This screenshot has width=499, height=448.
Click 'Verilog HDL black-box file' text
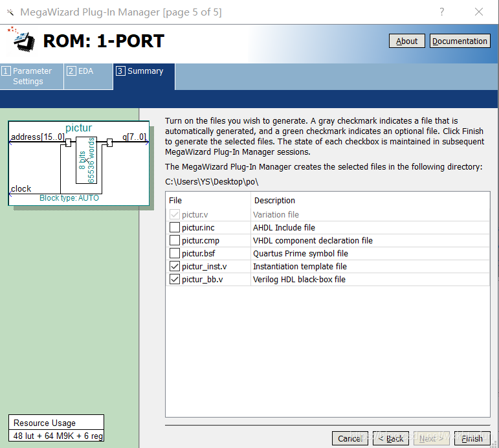point(299,279)
